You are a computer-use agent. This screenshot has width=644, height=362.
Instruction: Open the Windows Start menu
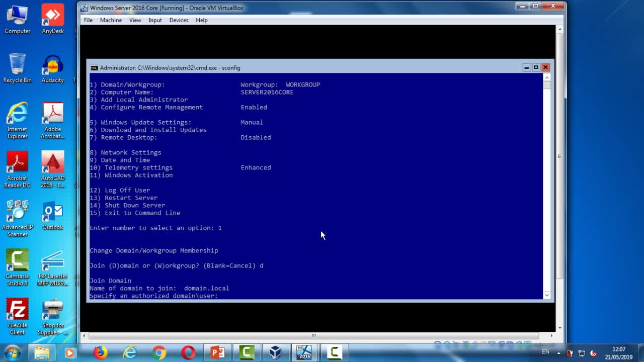click(x=13, y=353)
